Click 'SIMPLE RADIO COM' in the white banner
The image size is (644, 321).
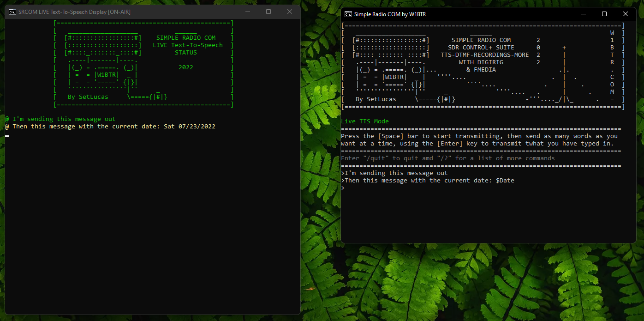point(481,40)
